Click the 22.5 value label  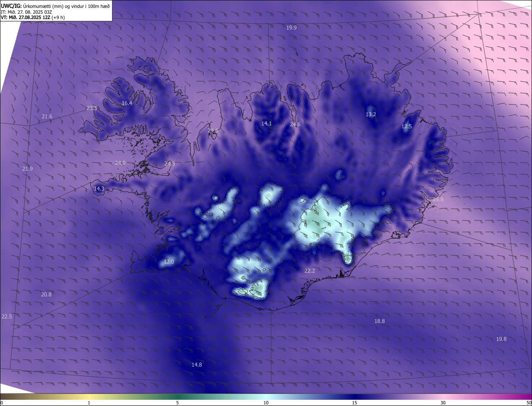(x=7, y=316)
